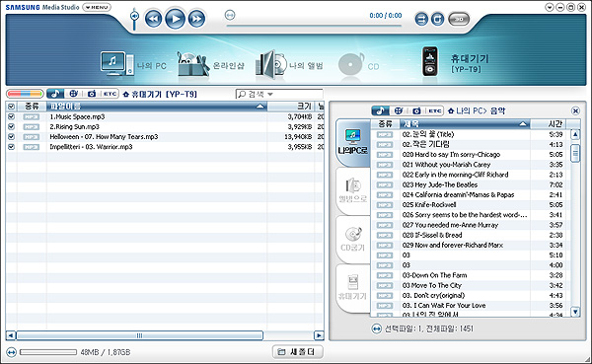Click the device list horizontal scrollbar thumb
Image resolution: width=592 pixels, height=364 pixels.
click(x=140, y=335)
